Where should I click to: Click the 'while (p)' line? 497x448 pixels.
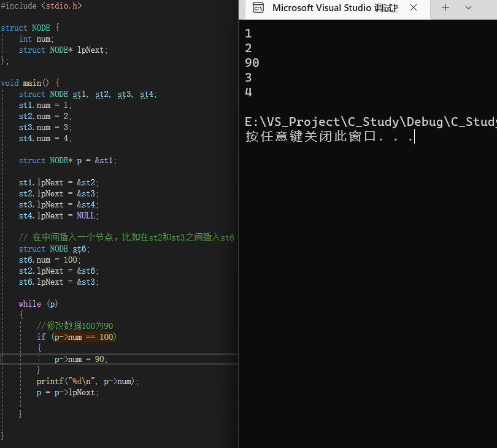point(38,304)
